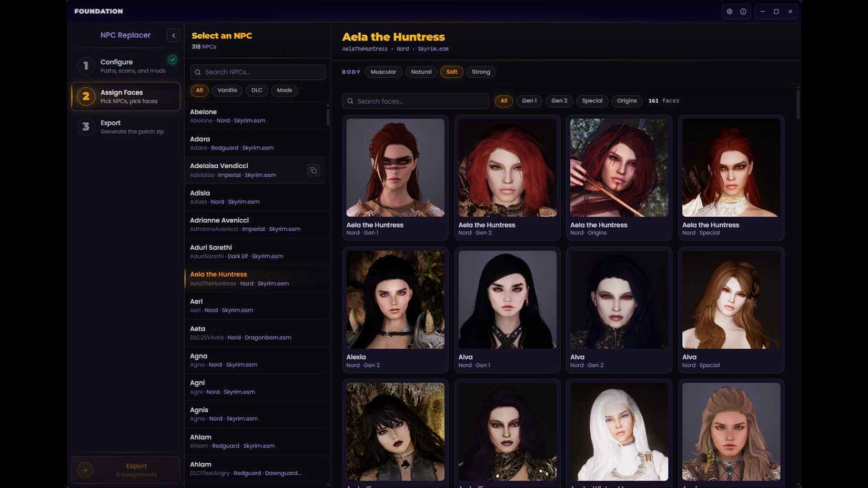Filter faces by Special
This screenshot has height=488, width=868.
pyautogui.click(x=592, y=101)
